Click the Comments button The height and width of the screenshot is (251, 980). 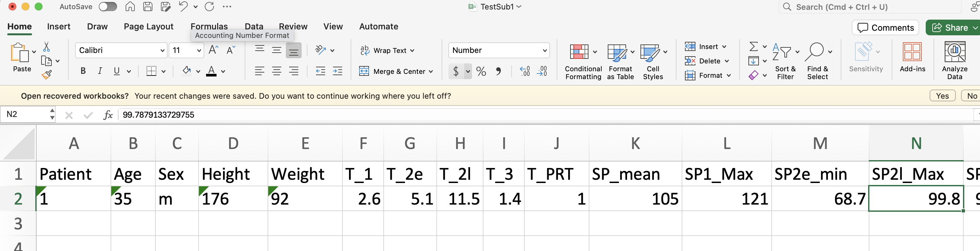tap(885, 28)
